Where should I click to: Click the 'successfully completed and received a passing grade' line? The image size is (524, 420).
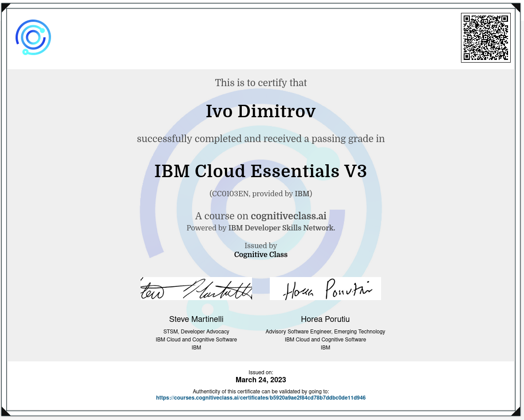[x=260, y=139]
